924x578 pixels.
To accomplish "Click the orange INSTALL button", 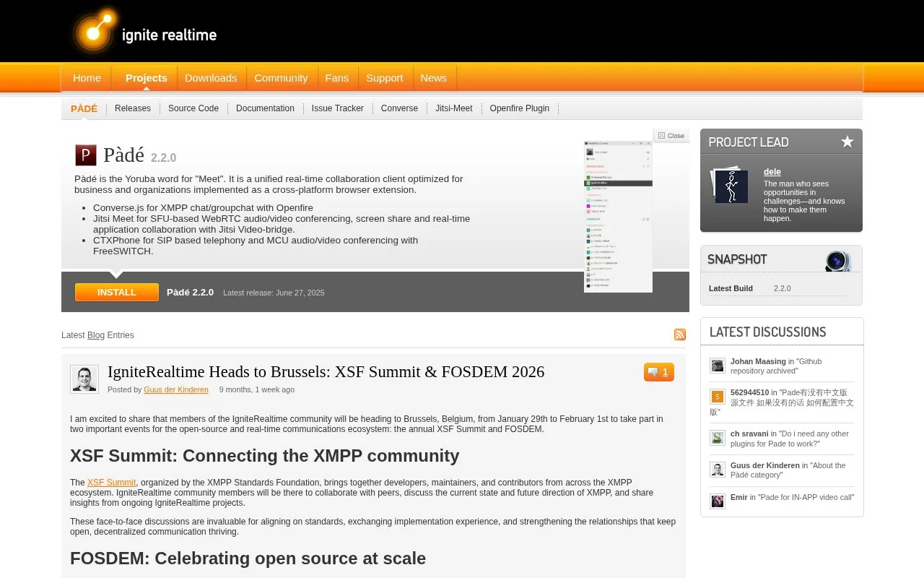I will pos(117,293).
